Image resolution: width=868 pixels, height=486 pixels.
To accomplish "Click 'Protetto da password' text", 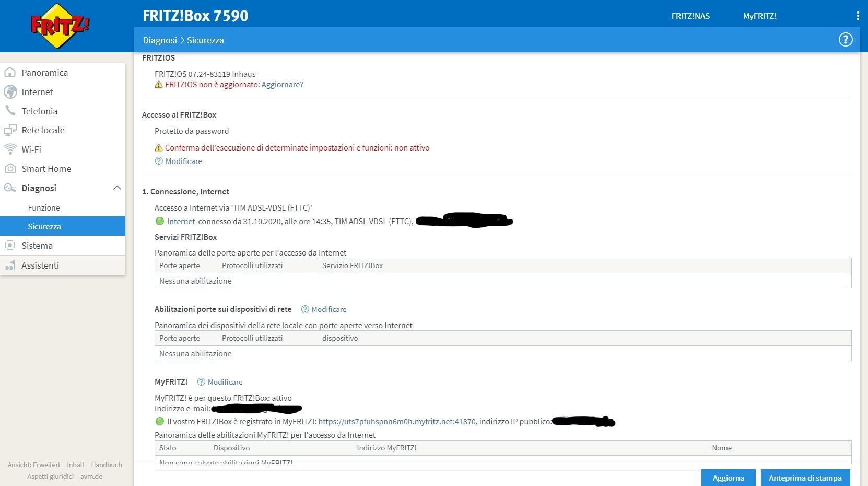I will pyautogui.click(x=192, y=131).
